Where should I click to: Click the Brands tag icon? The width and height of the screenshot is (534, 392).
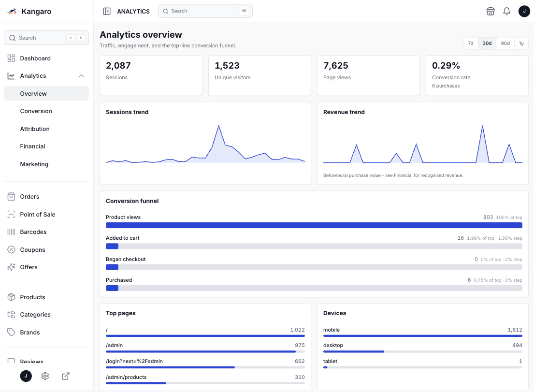11,332
